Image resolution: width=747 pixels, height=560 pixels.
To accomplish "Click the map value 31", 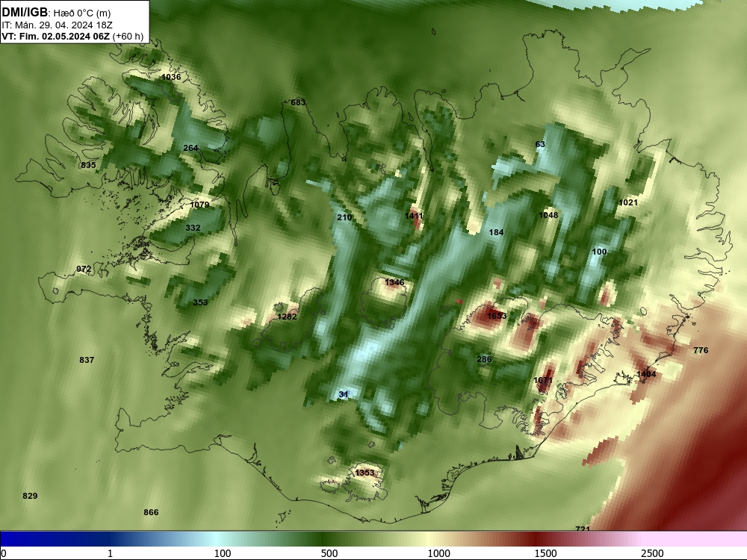I will tap(344, 394).
